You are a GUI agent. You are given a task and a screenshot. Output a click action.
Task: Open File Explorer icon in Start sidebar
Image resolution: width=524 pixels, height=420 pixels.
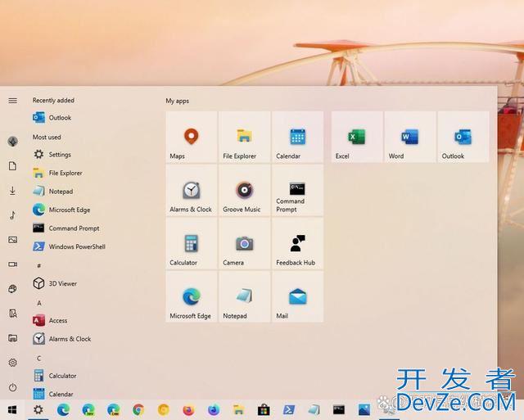pos(13,338)
